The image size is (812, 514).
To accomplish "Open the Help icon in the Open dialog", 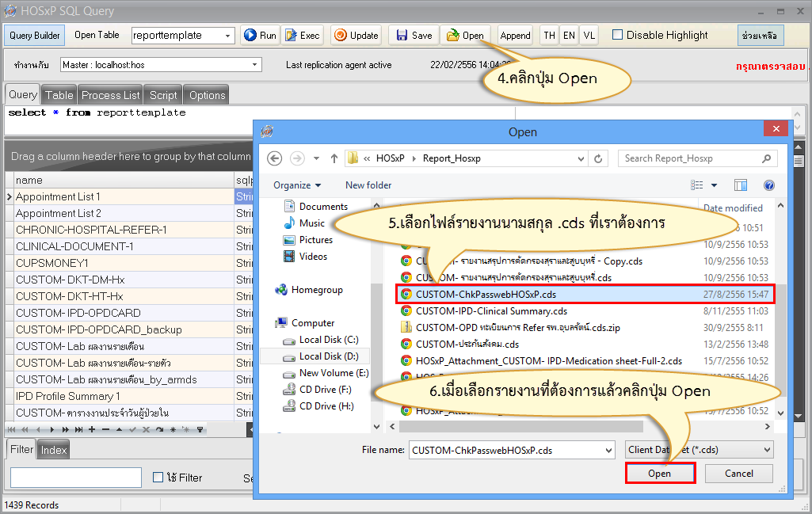I will click(x=768, y=185).
